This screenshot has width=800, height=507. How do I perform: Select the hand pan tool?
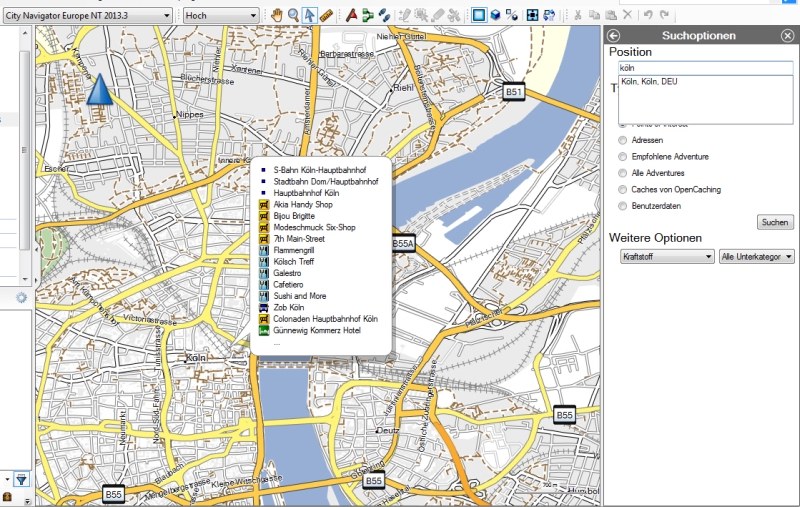pyautogui.click(x=277, y=15)
